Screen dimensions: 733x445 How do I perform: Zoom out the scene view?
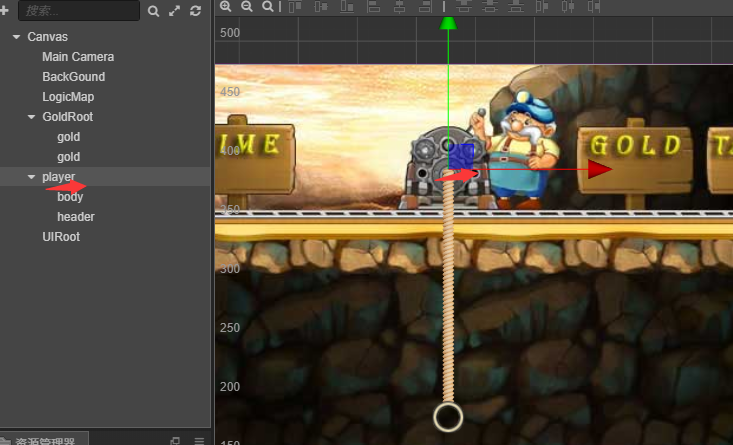(x=247, y=6)
